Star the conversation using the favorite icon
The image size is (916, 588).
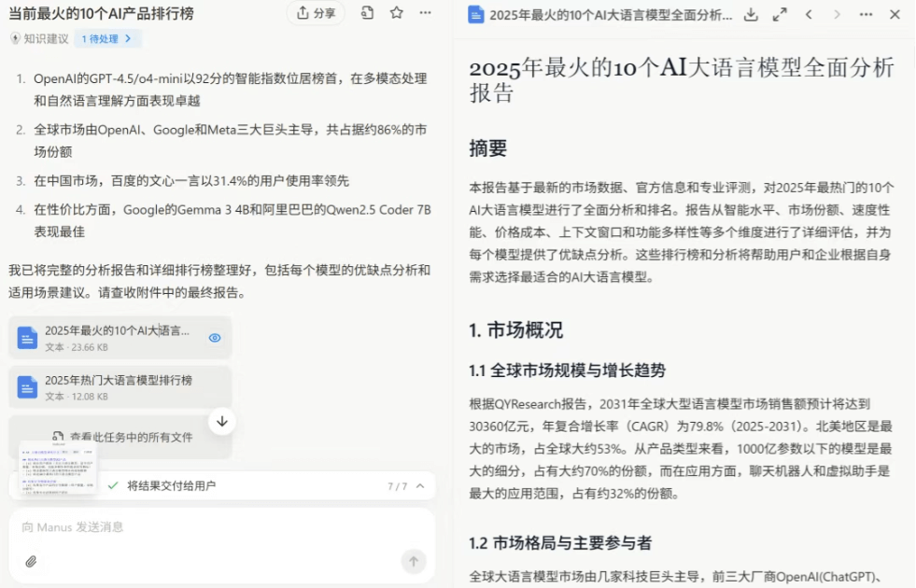(x=395, y=14)
